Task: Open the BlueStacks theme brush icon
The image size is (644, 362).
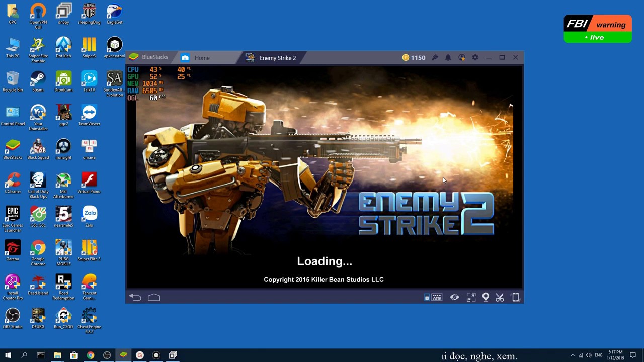Action: click(x=435, y=58)
